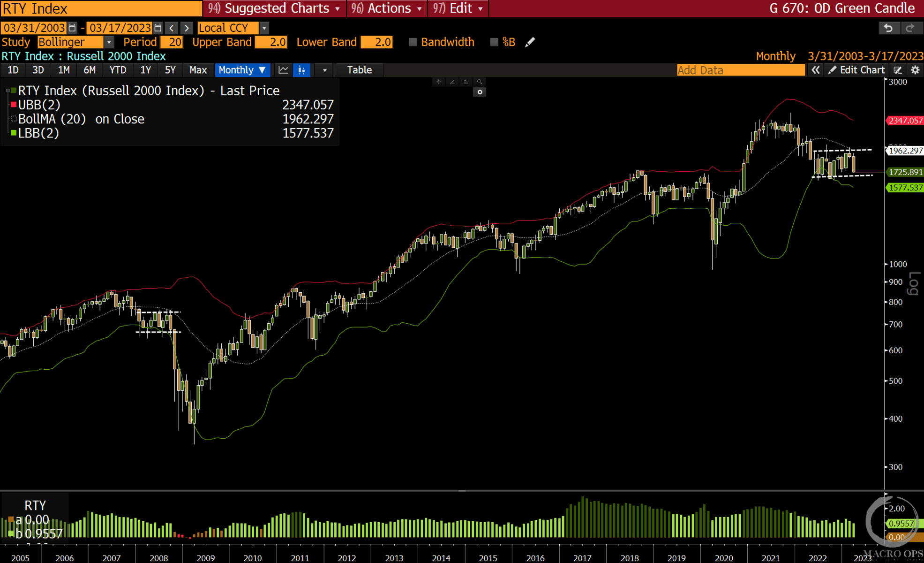The height and width of the screenshot is (563, 924).
Task: Toggle the Log scale label
Action: (x=913, y=283)
